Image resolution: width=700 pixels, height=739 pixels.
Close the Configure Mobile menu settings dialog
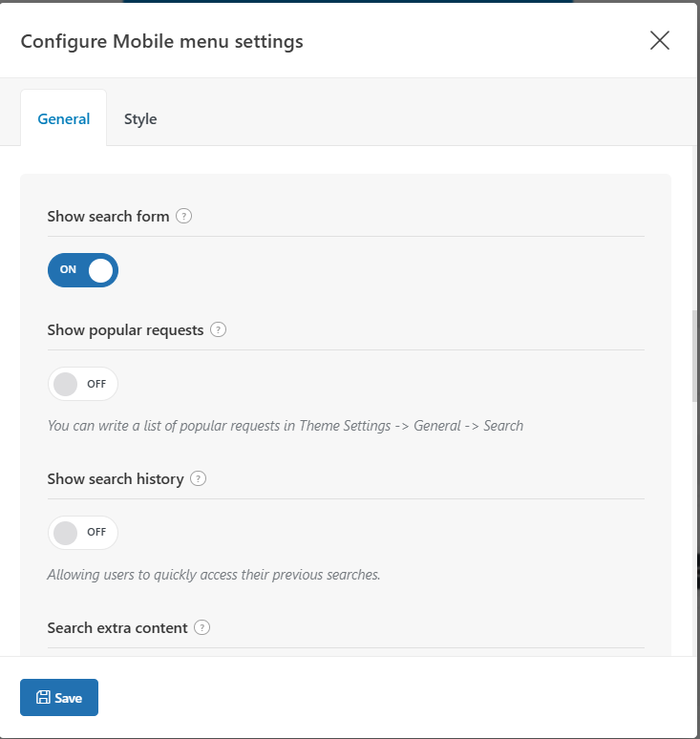pyautogui.click(x=660, y=40)
